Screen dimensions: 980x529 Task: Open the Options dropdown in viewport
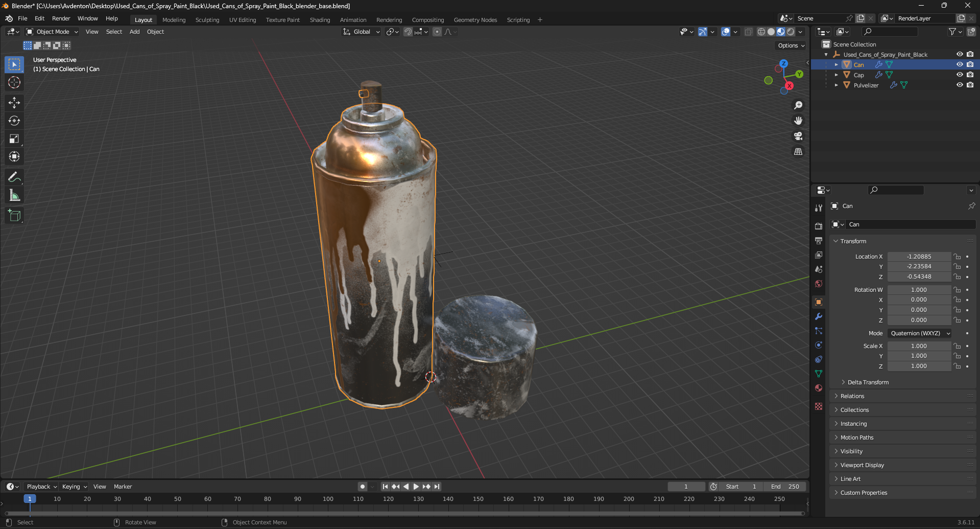[791, 45]
